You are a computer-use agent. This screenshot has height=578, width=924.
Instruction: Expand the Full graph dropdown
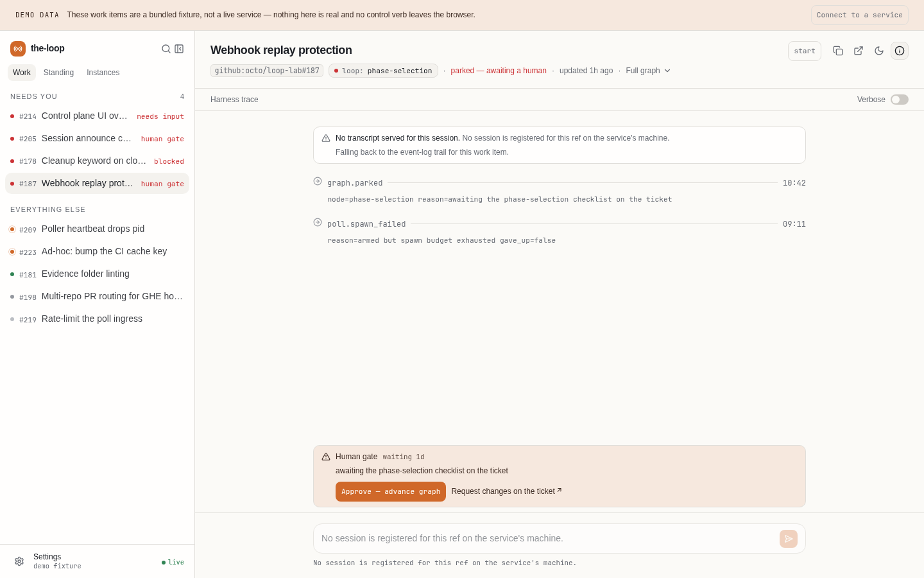pos(648,71)
